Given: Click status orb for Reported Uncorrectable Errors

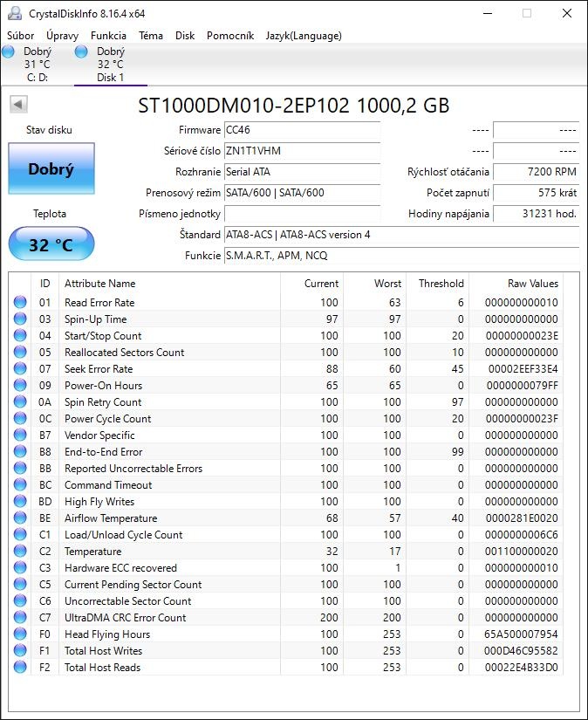Looking at the screenshot, I should click(20, 468).
